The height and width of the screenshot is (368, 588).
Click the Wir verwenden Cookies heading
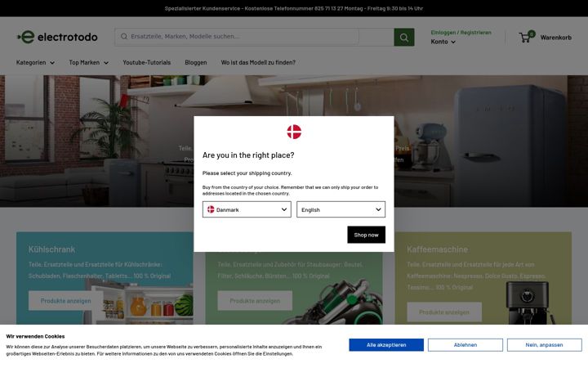tap(35, 336)
